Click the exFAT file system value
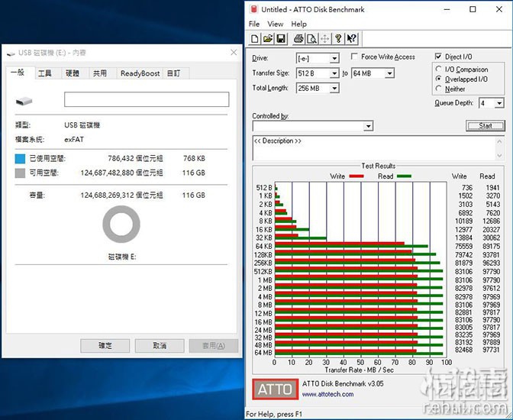This screenshot has height=420, width=513. (74, 140)
